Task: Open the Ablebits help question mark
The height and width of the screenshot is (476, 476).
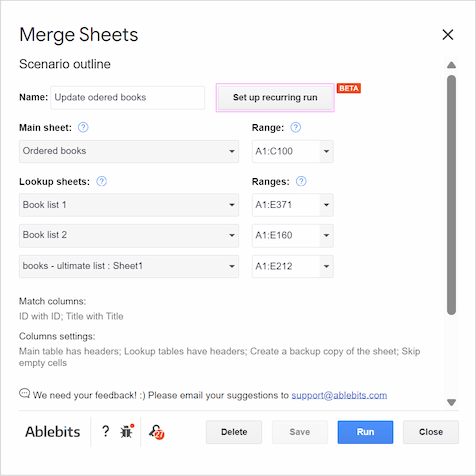Action: tap(105, 431)
